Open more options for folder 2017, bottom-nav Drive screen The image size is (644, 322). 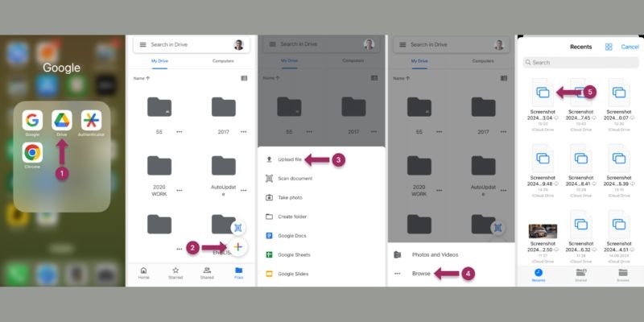click(x=244, y=132)
